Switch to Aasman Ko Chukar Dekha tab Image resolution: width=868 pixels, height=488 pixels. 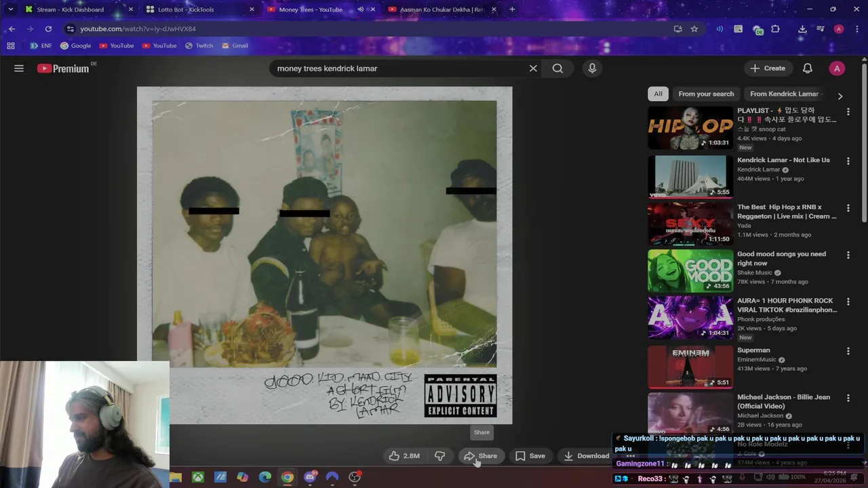pos(441,9)
